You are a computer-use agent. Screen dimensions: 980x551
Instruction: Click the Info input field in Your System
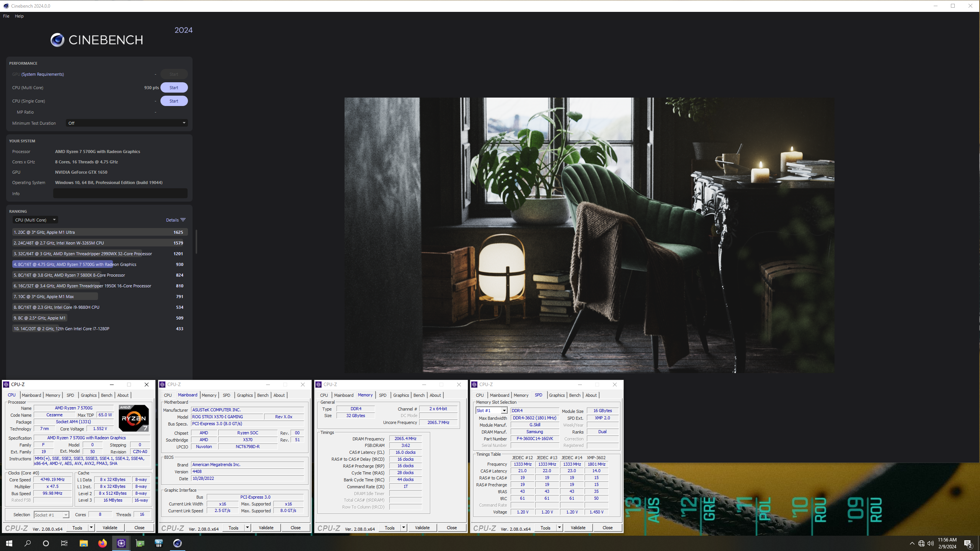click(120, 194)
